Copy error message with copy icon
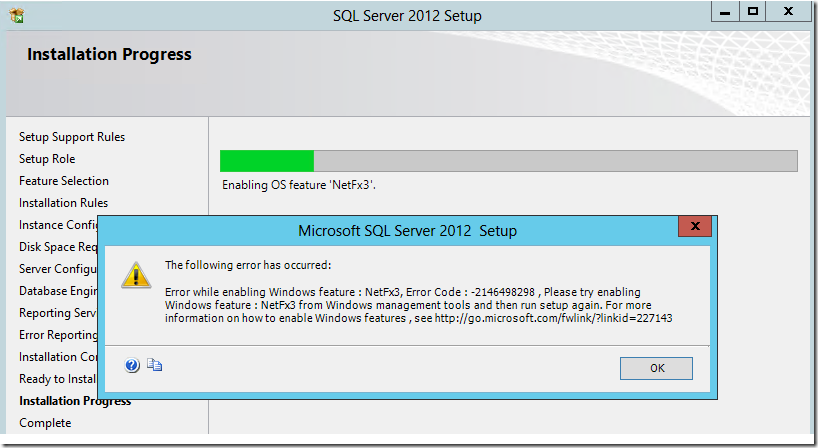This screenshot has width=818, height=448. (x=154, y=365)
